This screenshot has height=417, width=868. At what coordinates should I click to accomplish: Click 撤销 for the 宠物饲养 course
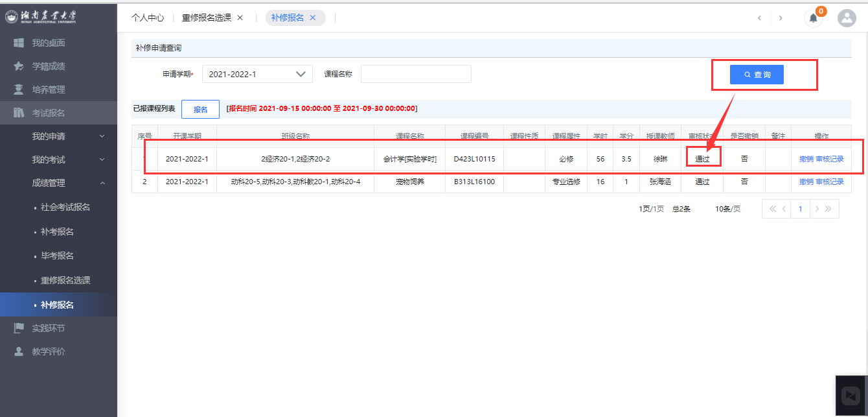coord(806,182)
